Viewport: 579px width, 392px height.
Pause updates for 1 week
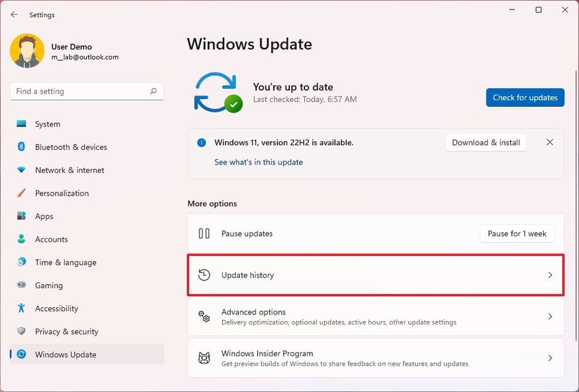[517, 233]
